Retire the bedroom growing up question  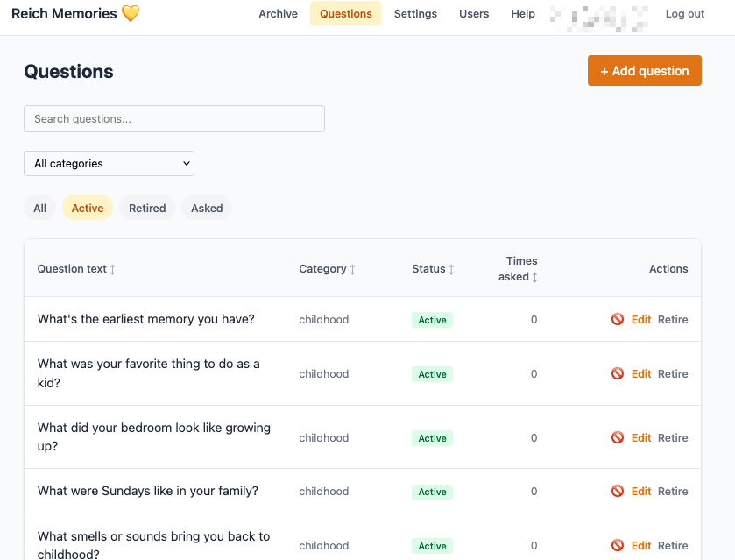(673, 437)
